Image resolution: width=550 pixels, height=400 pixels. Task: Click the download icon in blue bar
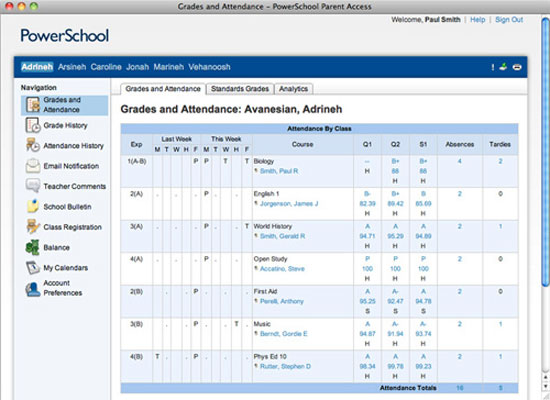point(503,67)
